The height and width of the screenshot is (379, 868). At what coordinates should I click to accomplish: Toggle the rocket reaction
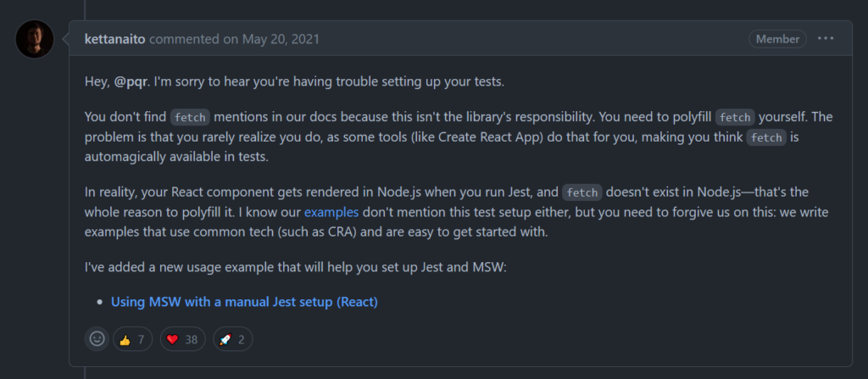pyautogui.click(x=232, y=339)
